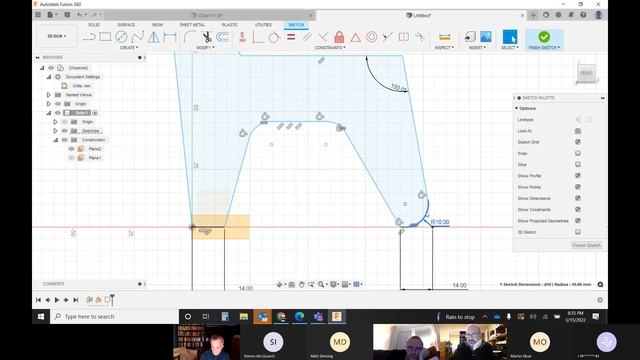
Task: Click Finish Sketch button in Sketch Palette
Action: 587,245
